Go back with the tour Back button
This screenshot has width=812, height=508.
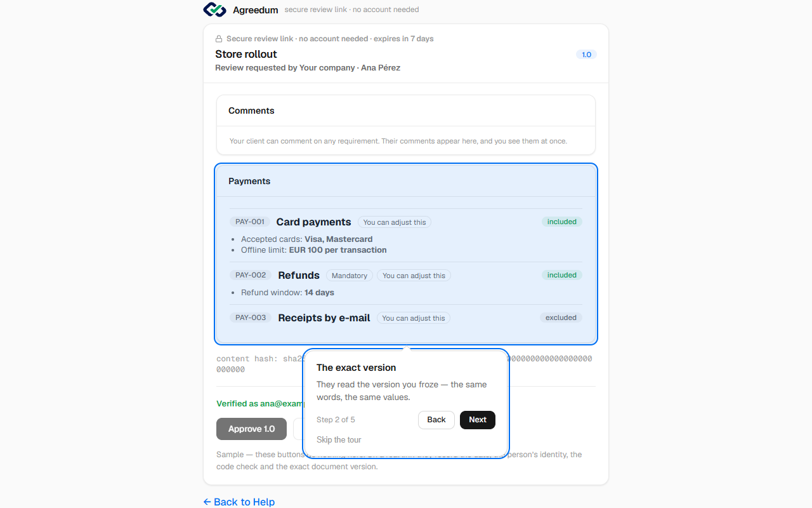point(436,420)
